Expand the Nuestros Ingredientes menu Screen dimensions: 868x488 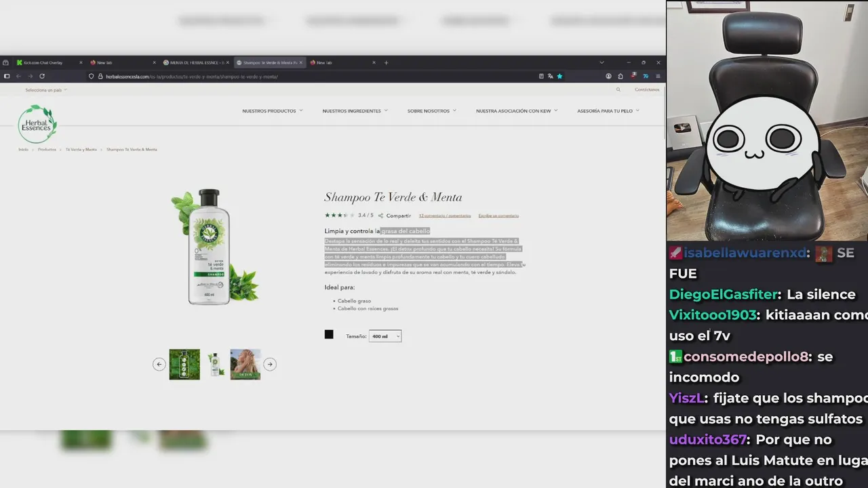pos(355,110)
